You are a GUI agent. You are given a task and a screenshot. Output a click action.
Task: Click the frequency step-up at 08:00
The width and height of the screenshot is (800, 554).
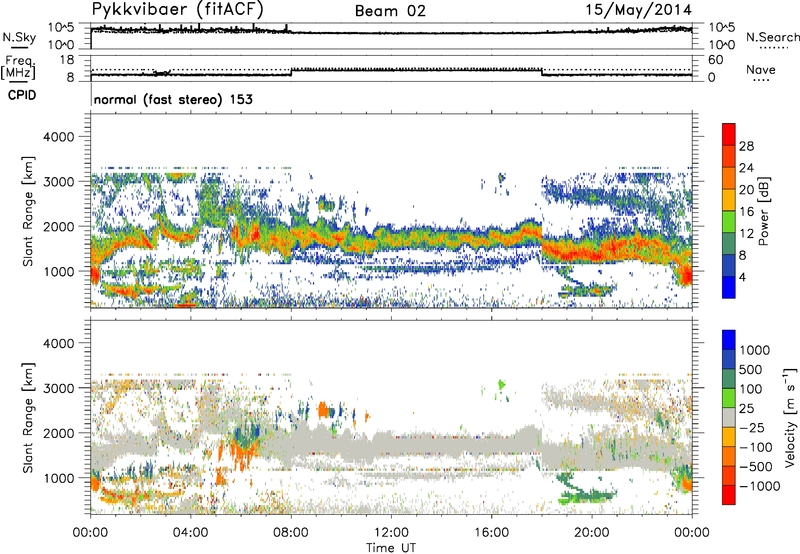[291, 72]
